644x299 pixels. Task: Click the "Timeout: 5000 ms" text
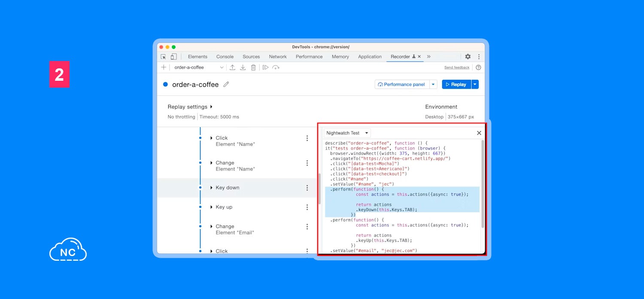(x=219, y=117)
